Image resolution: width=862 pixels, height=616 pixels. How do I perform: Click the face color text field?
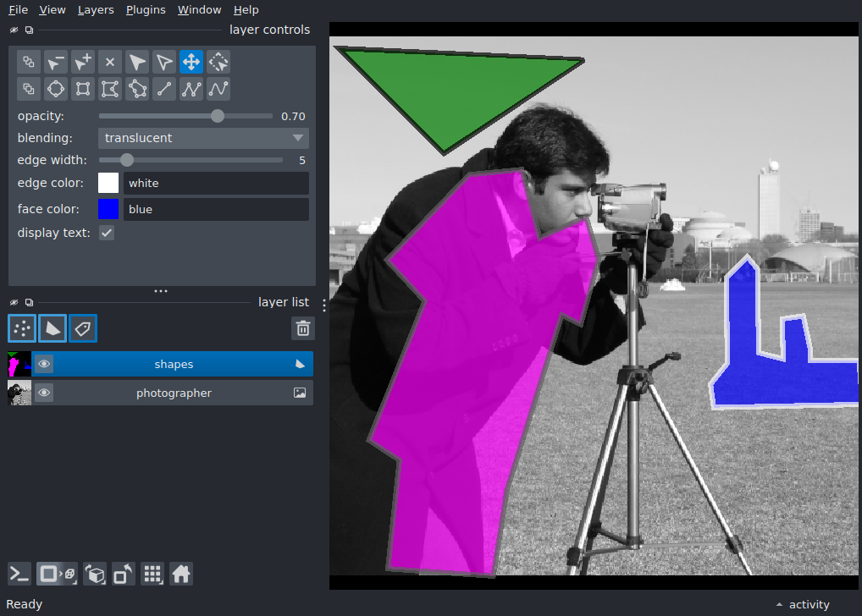(216, 209)
